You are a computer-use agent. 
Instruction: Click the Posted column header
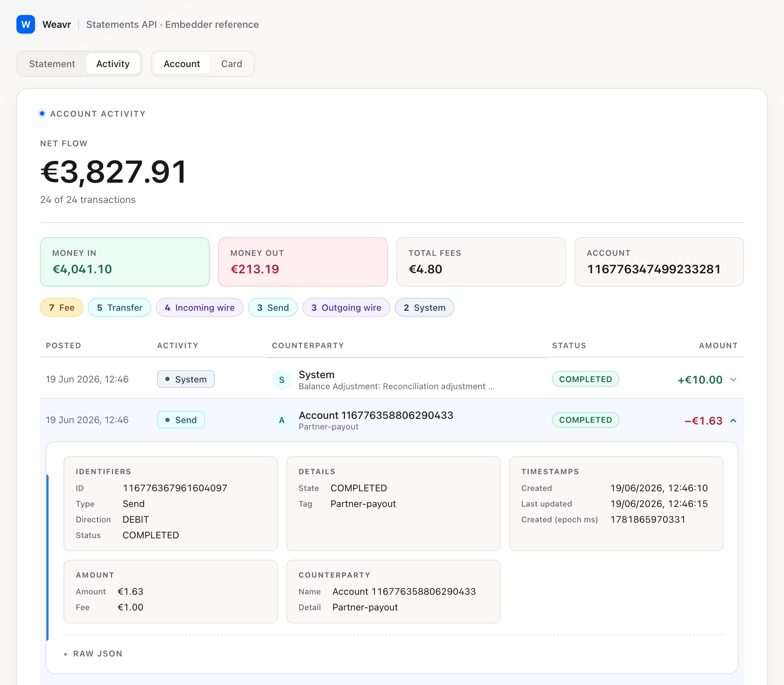tap(64, 346)
